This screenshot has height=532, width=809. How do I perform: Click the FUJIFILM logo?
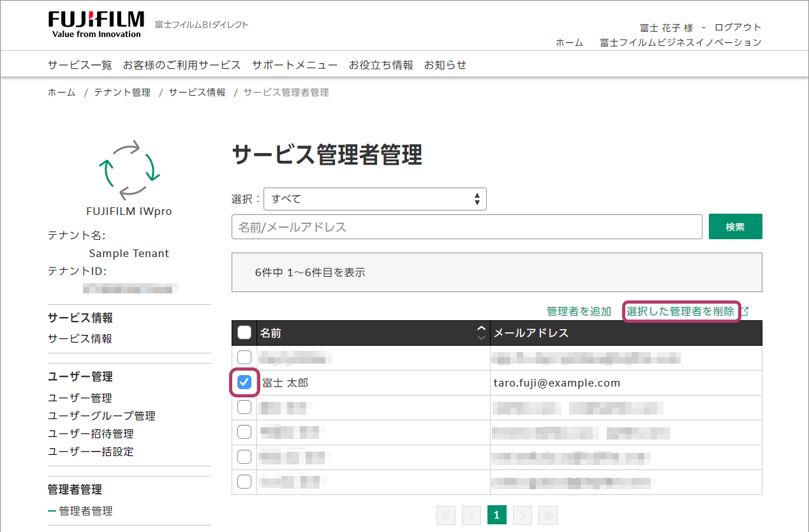tap(96, 24)
